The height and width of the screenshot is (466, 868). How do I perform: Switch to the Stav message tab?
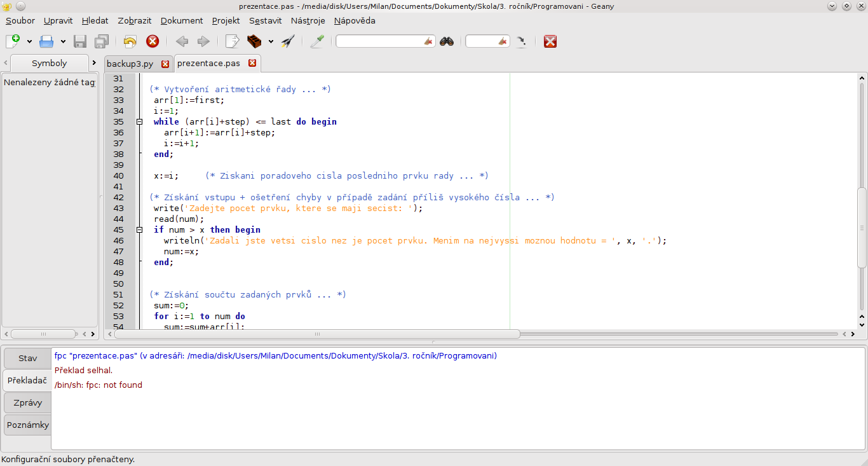27,358
